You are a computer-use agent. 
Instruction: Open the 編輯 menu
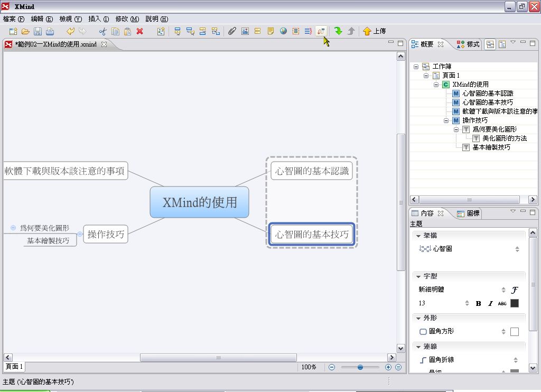42,19
